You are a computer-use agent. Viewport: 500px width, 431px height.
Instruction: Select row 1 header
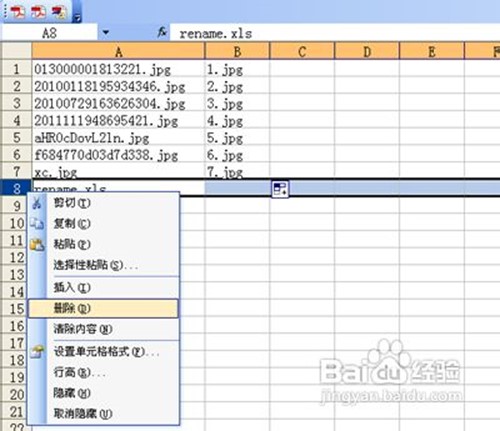click(x=16, y=69)
